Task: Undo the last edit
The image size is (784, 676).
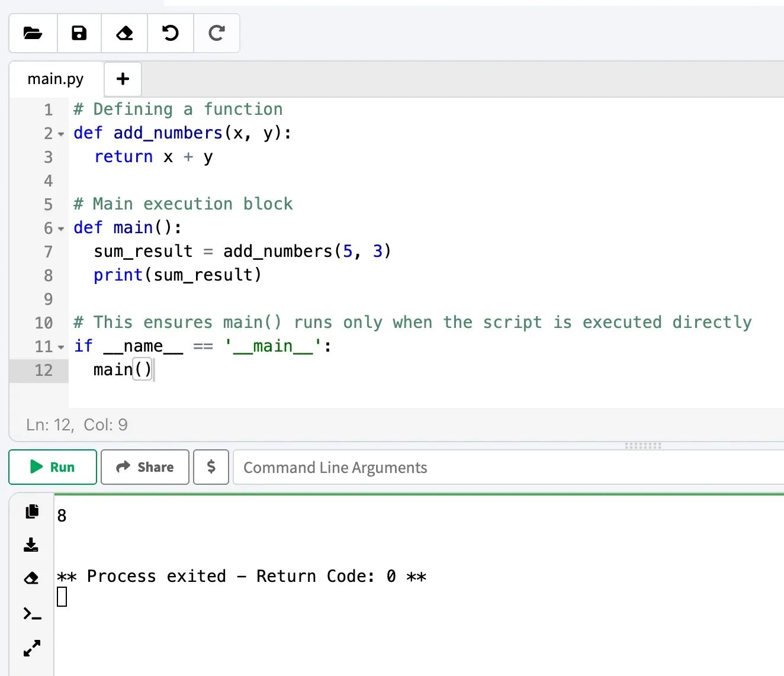Action: (x=171, y=33)
